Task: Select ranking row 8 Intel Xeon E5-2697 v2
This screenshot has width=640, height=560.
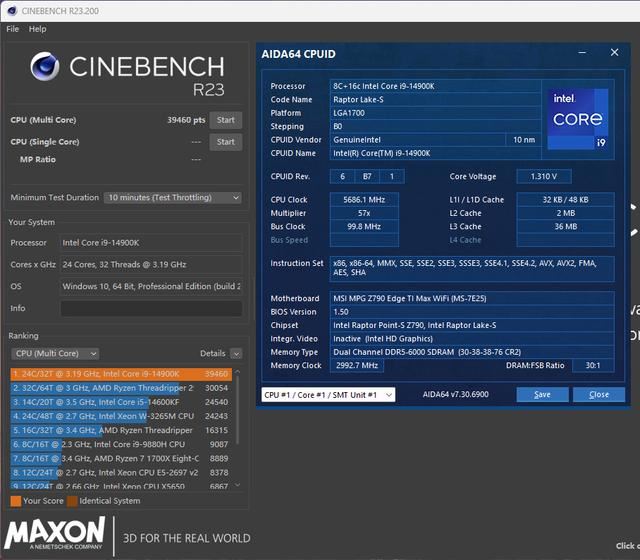Action: (x=121, y=473)
